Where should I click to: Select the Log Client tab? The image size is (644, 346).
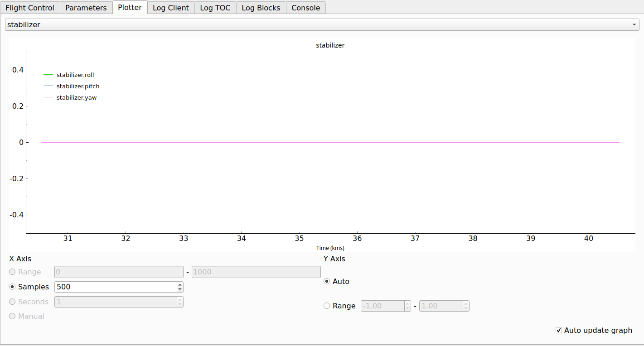171,8
